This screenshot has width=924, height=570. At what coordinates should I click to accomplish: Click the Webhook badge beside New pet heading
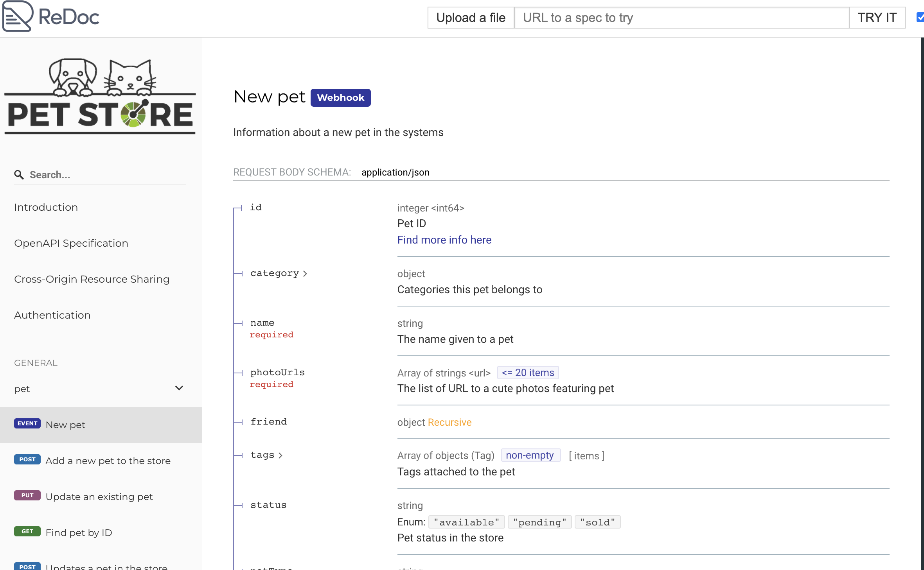click(x=340, y=98)
